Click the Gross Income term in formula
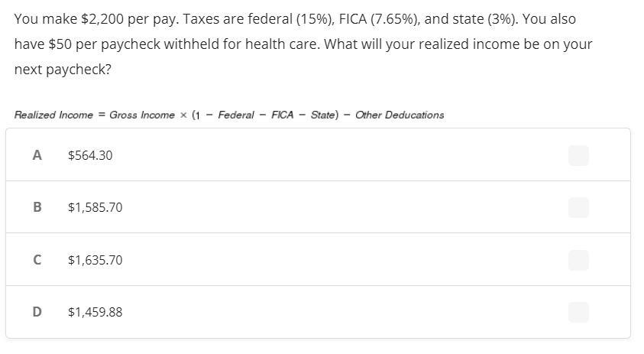The width and height of the screenshot is (644, 354). (x=142, y=115)
